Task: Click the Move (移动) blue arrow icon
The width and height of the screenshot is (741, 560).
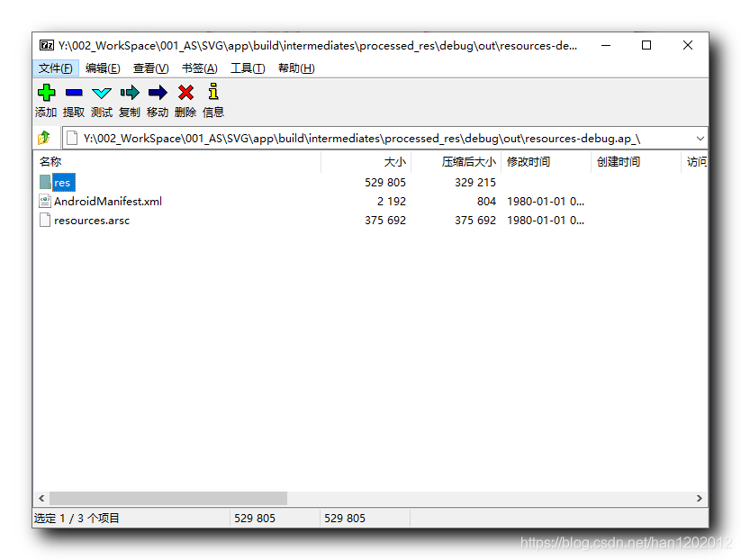Action: point(158,93)
